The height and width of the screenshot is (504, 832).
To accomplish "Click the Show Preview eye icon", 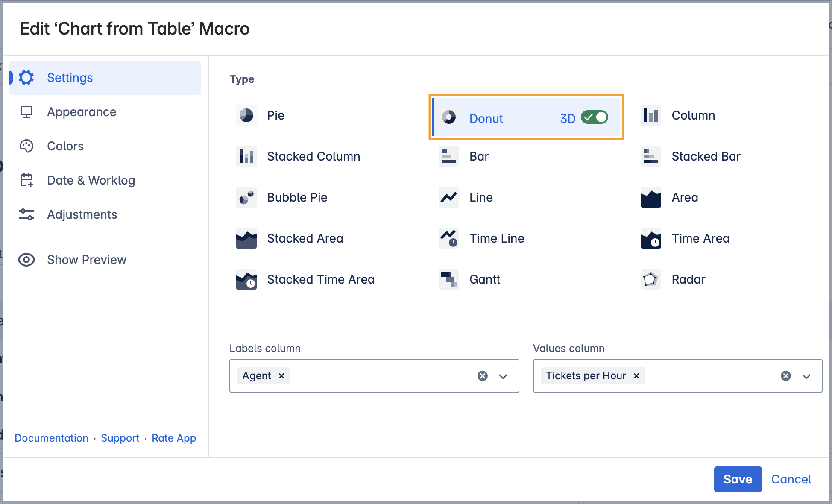I will tap(26, 260).
